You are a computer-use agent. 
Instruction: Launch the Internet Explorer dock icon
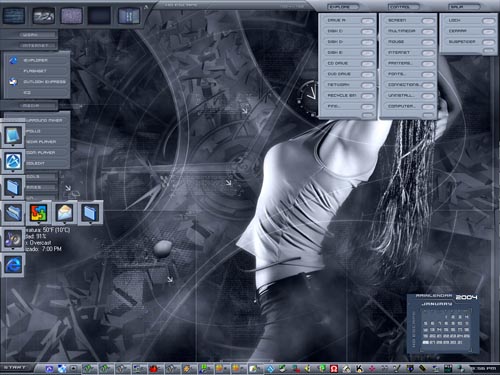(x=13, y=265)
